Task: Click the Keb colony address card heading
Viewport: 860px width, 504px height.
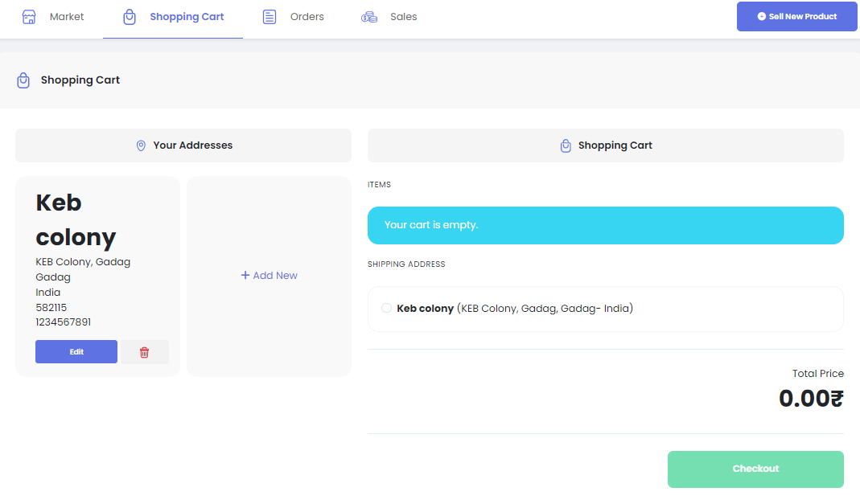Action: click(x=76, y=219)
